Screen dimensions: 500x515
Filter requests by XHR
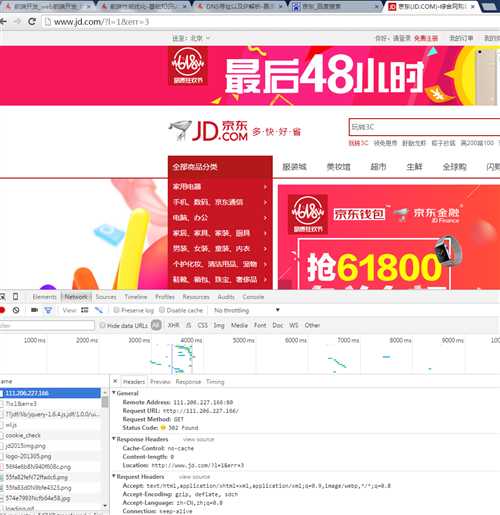173,325
